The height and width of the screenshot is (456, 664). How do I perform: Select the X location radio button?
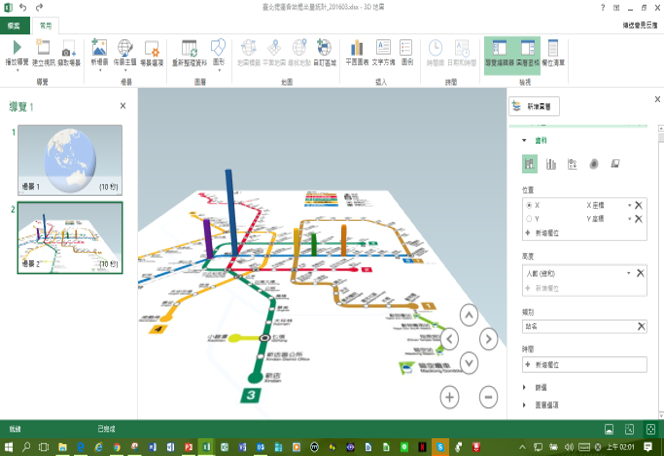pyautogui.click(x=529, y=205)
